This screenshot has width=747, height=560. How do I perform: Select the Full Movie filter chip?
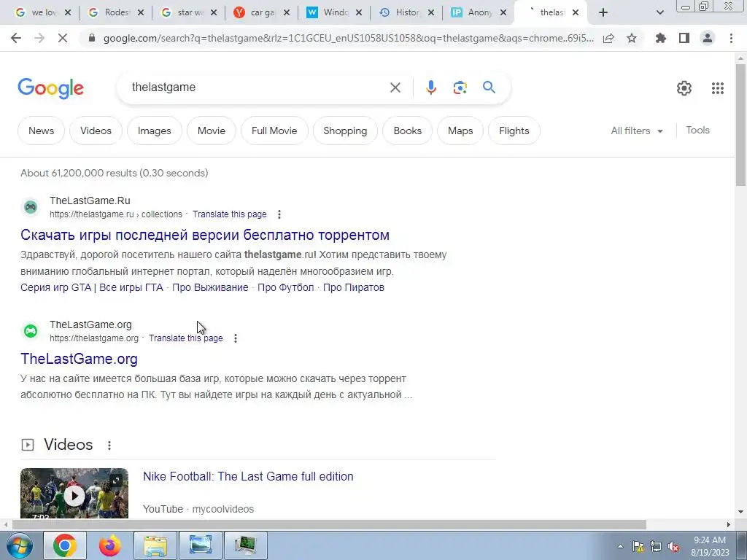(x=274, y=131)
